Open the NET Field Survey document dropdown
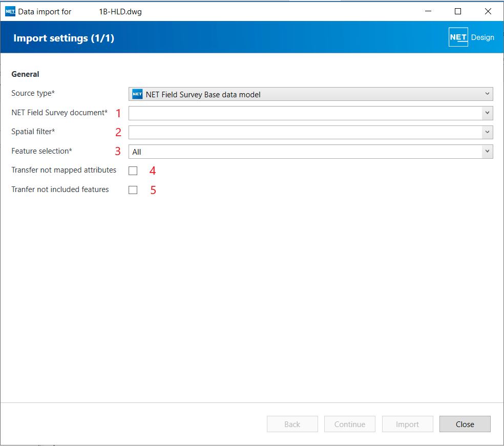The width and height of the screenshot is (504, 446). (487, 113)
